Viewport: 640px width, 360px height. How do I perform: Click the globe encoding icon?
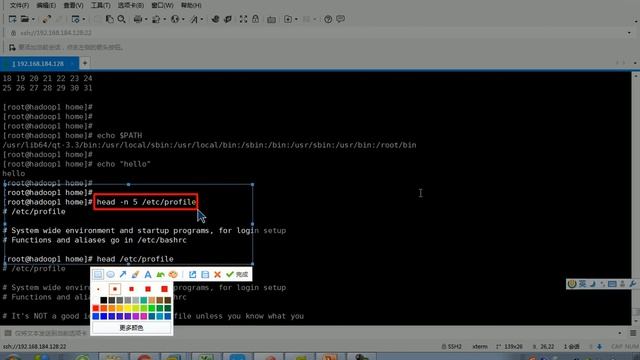coord(175,19)
